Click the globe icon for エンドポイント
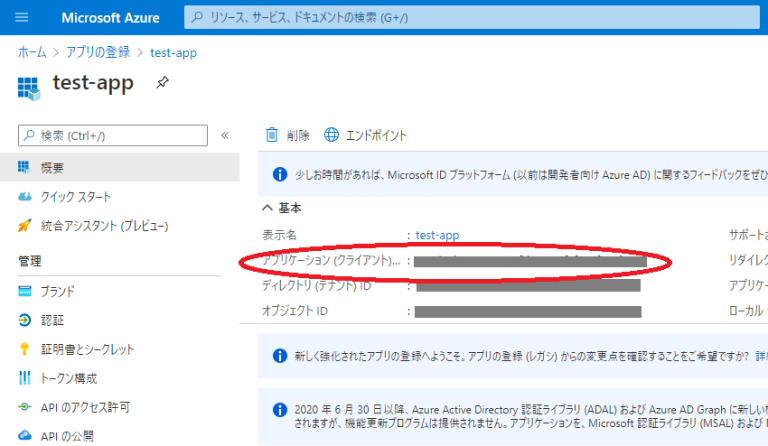The image size is (768, 446). click(x=332, y=135)
